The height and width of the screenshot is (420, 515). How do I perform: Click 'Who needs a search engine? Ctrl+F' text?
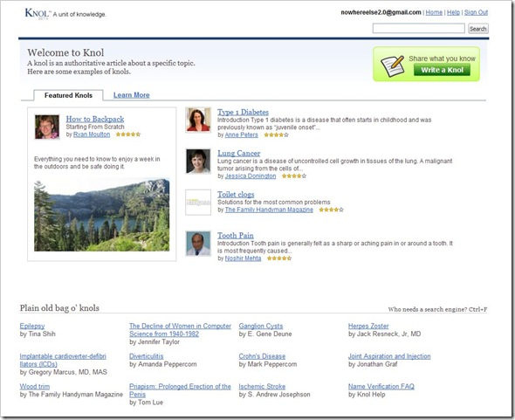coord(437,309)
